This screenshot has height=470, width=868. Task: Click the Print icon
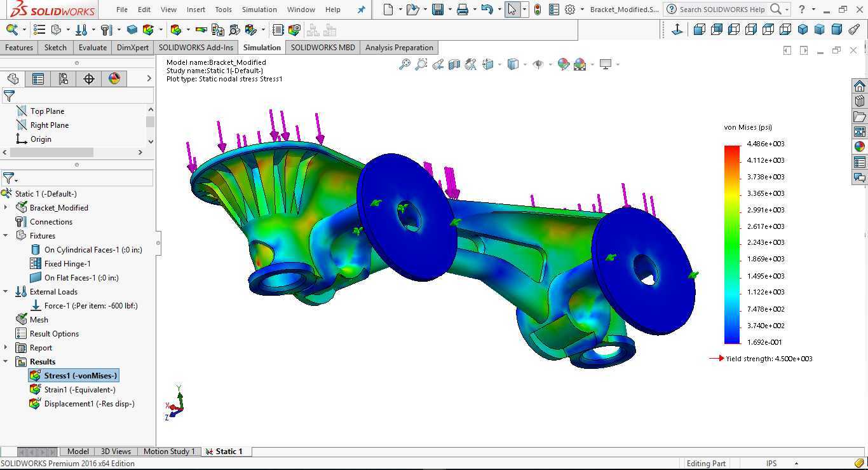point(463,10)
